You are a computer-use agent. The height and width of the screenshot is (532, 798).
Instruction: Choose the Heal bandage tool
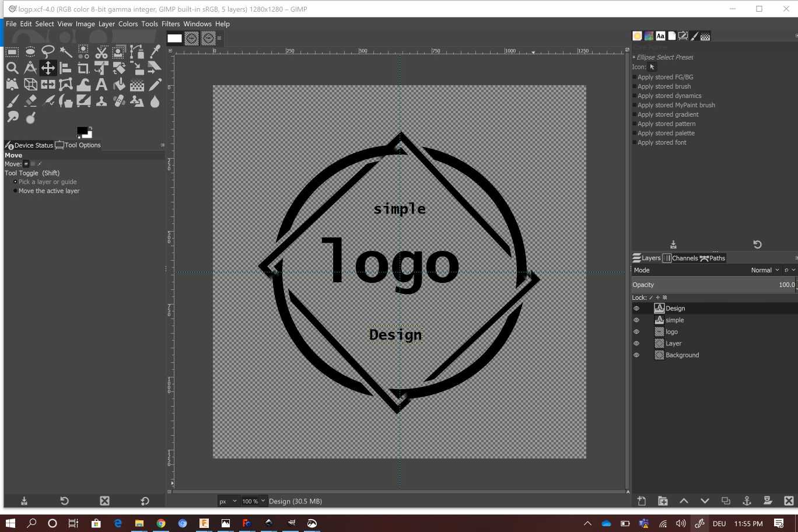coord(119,101)
